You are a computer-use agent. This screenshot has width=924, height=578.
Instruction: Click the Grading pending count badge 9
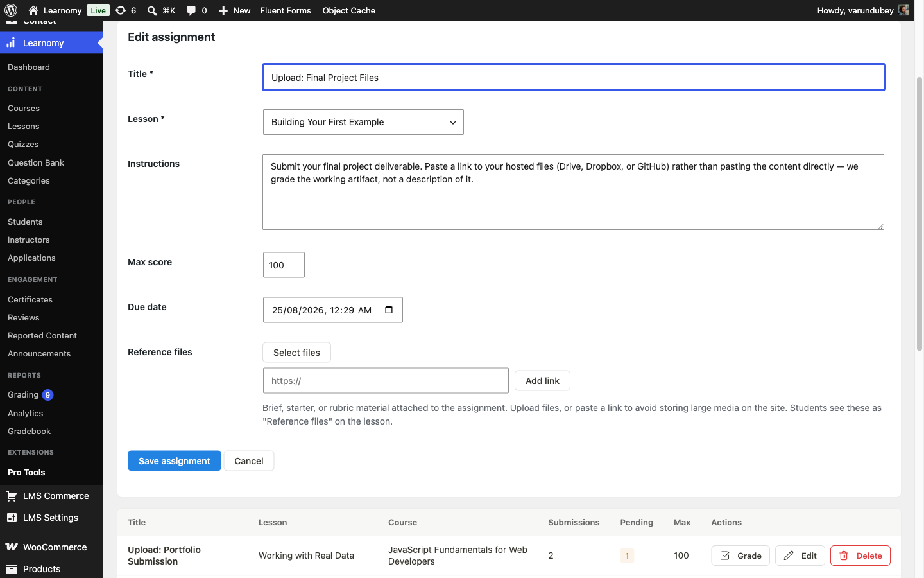click(x=47, y=395)
